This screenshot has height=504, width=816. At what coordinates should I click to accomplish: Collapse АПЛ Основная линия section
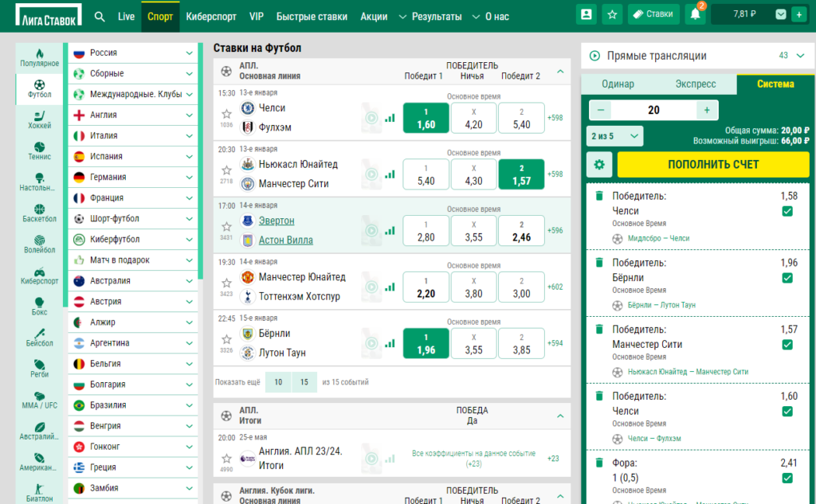click(560, 71)
